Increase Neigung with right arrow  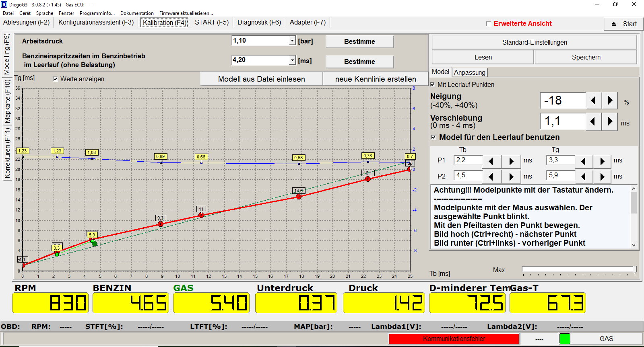(x=610, y=101)
